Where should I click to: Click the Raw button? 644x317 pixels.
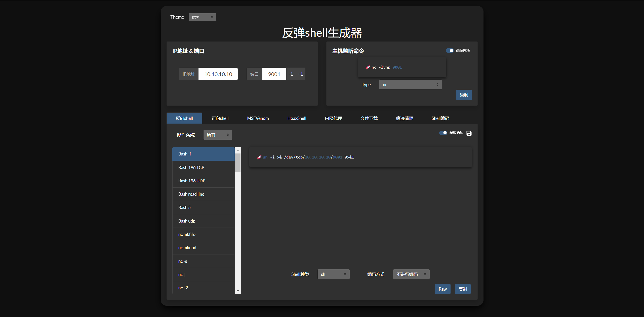[442, 289]
